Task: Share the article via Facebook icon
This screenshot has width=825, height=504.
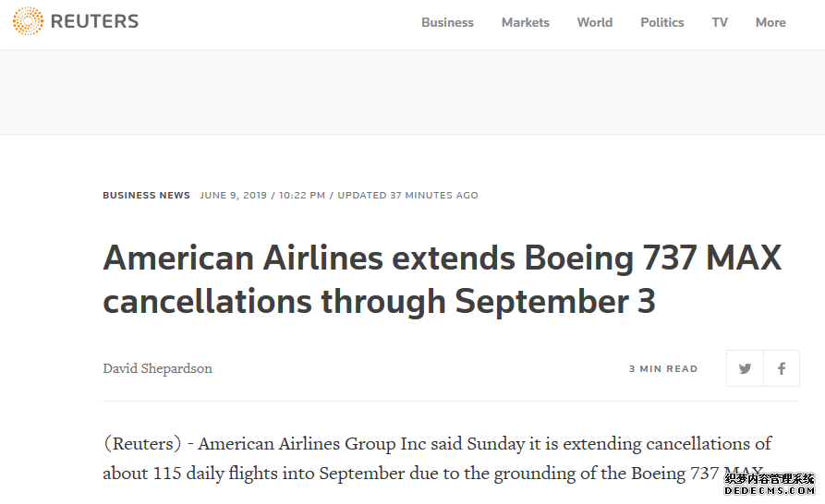Action: tap(782, 368)
